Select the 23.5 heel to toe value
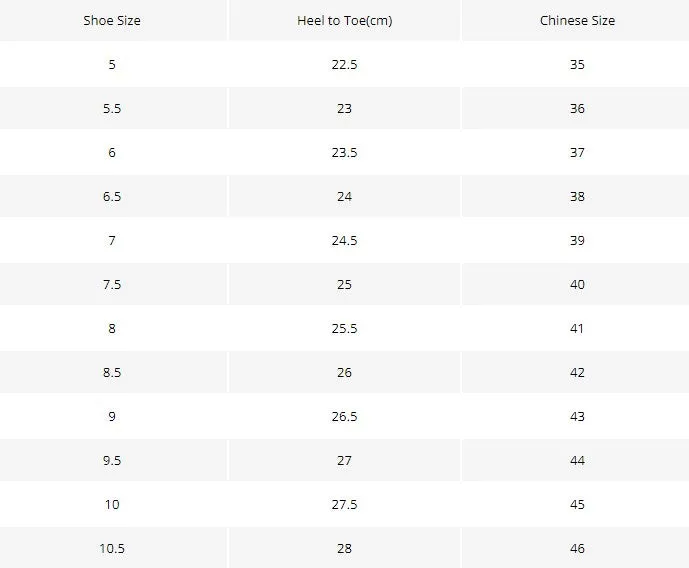 (344, 152)
